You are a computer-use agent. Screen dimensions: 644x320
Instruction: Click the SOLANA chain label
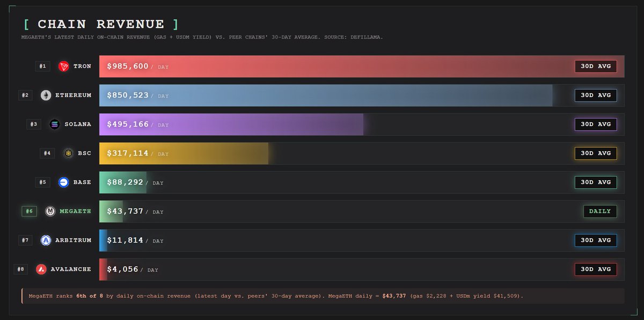tap(78, 125)
